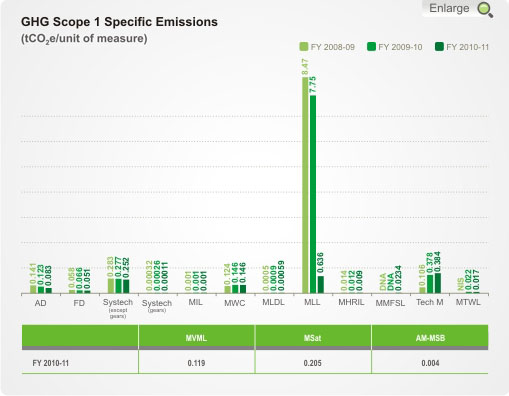The width and height of the screenshot is (509, 396).
Task: Click the AM-MSB table header
Action: 430,338
